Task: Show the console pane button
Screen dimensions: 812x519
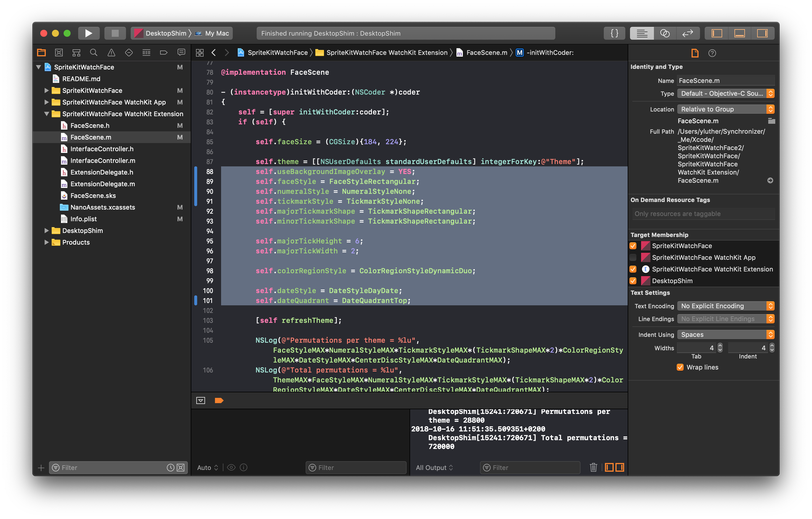Action: [620, 467]
